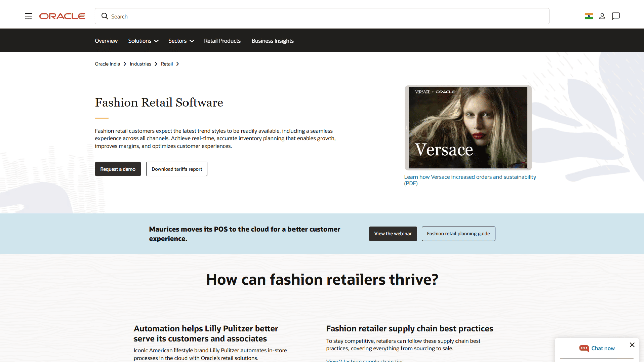Open the user account icon
The image size is (644, 362).
coord(602,16)
